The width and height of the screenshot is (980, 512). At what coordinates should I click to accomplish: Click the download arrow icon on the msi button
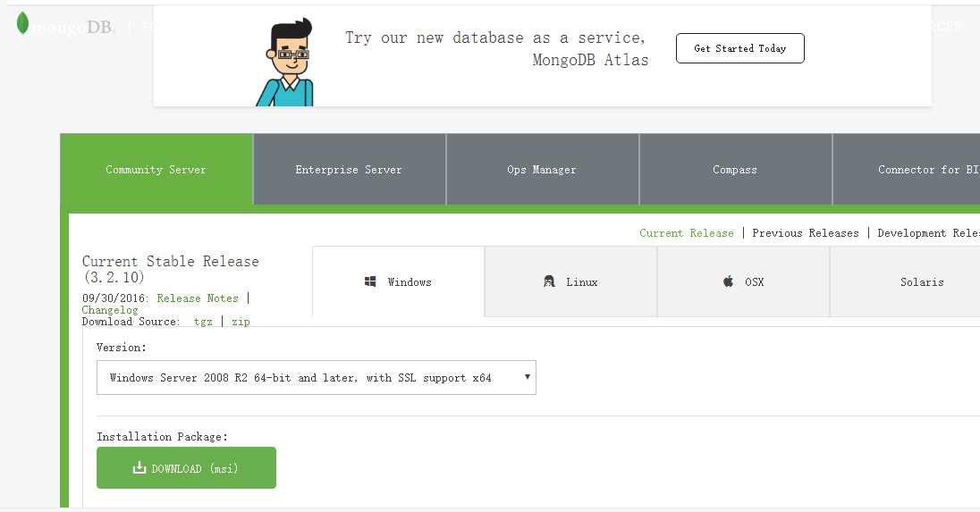point(139,467)
